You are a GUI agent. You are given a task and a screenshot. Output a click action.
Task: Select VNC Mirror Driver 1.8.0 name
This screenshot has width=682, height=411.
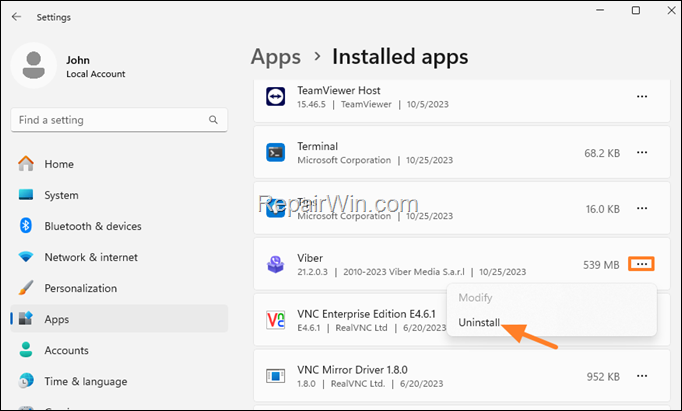(352, 370)
